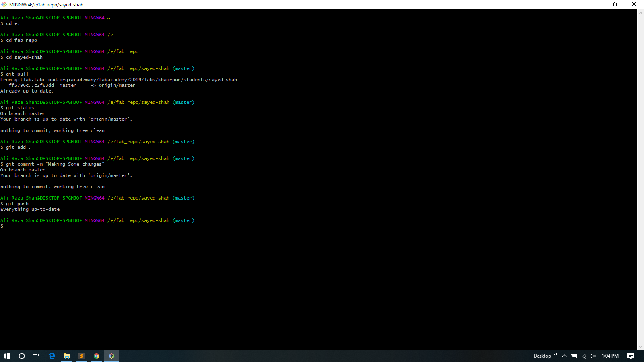644x362 pixels.
Task: Switch to Google Chrome in the taskbar
Action: (97, 356)
